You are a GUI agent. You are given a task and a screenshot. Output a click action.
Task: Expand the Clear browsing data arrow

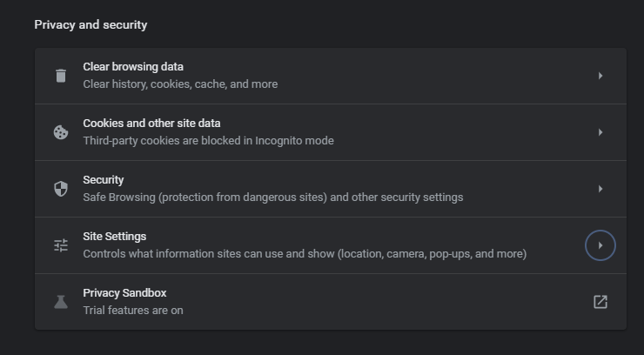pos(600,76)
